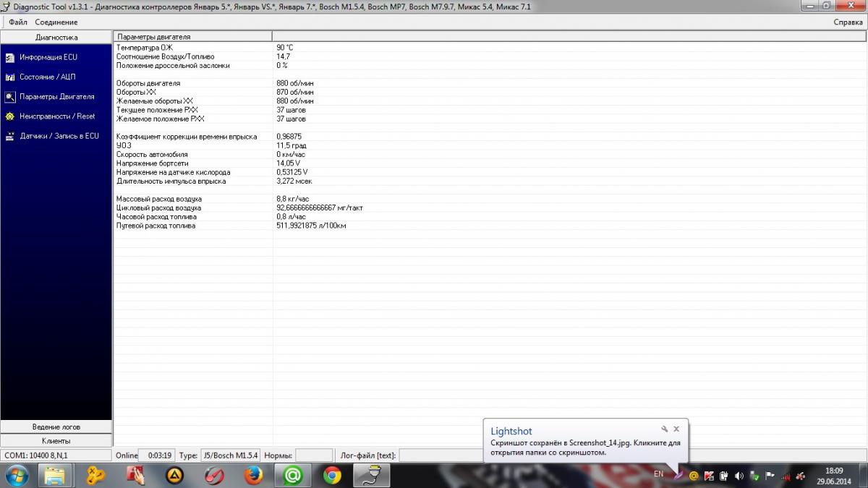Switch input language via EN indicator
Screen dimensions: 868x488
click(658, 474)
